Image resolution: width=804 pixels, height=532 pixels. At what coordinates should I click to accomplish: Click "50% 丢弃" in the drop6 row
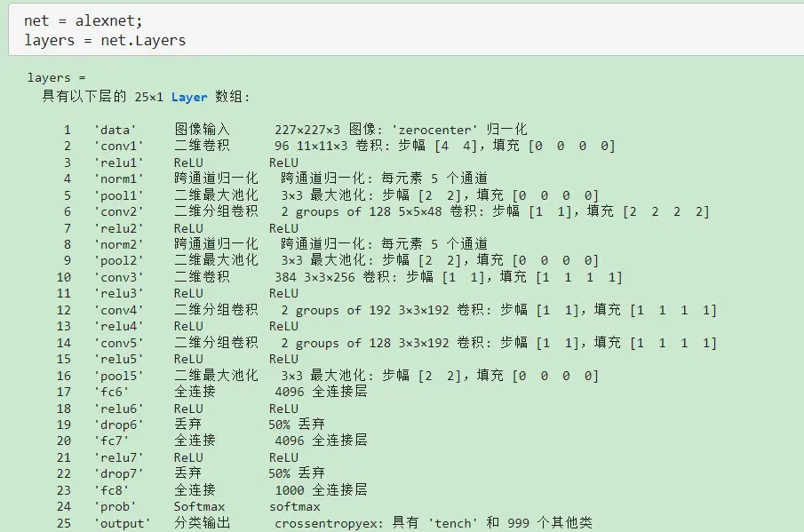point(297,425)
